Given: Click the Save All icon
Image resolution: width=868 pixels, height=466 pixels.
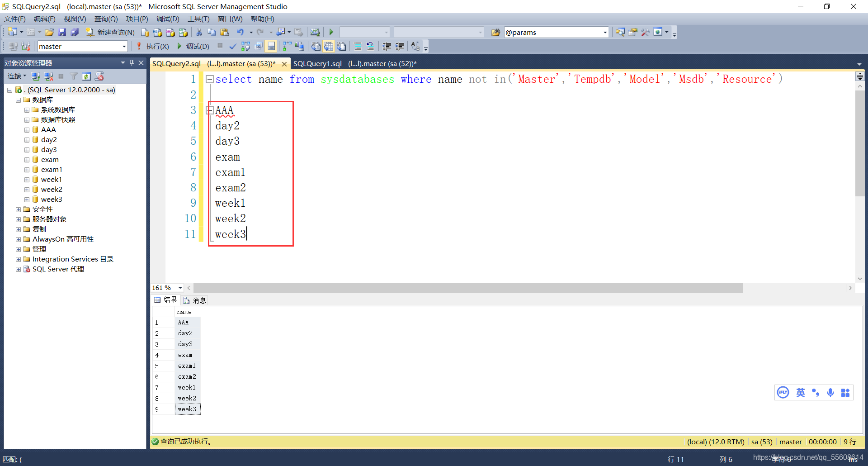Looking at the screenshot, I should pos(75,32).
